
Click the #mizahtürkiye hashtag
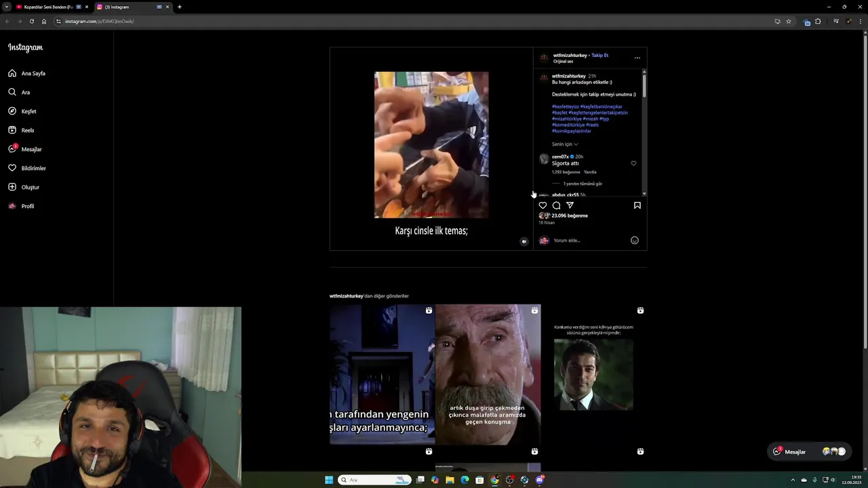click(567, 119)
